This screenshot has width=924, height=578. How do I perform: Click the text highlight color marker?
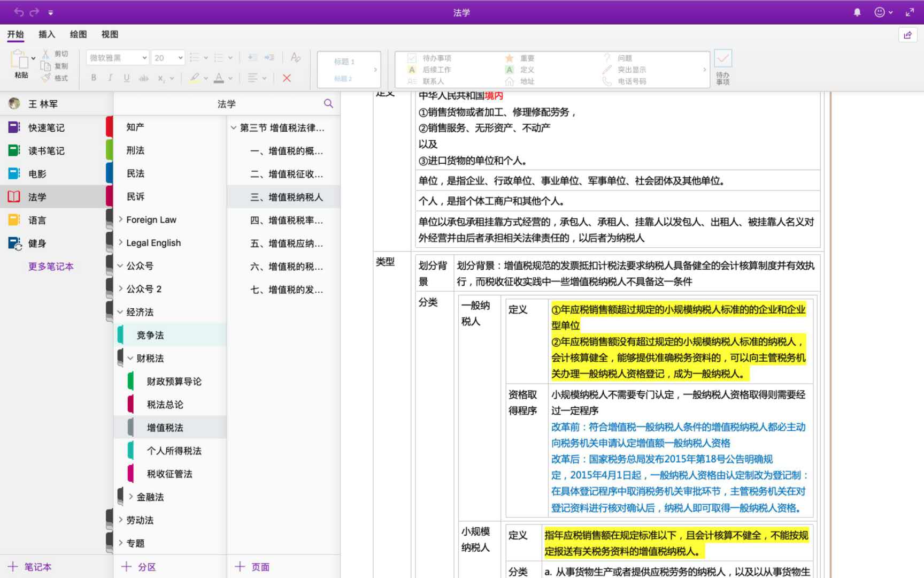click(x=195, y=78)
